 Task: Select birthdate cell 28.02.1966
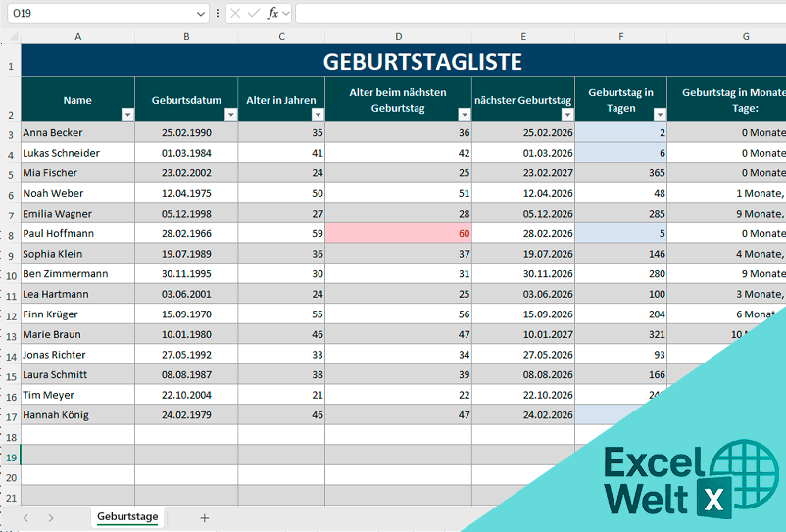tap(186, 233)
